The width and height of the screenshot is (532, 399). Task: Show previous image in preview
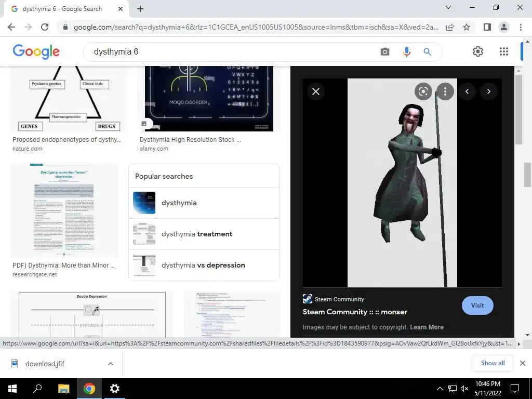pos(467,91)
